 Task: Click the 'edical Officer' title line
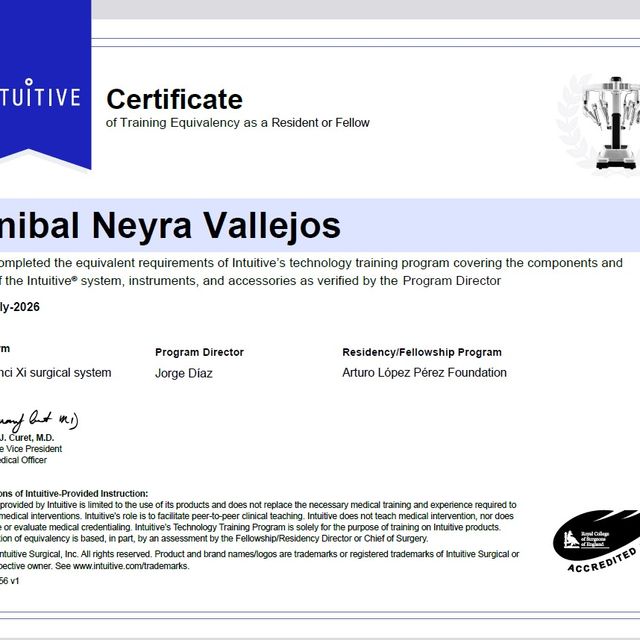point(23,460)
